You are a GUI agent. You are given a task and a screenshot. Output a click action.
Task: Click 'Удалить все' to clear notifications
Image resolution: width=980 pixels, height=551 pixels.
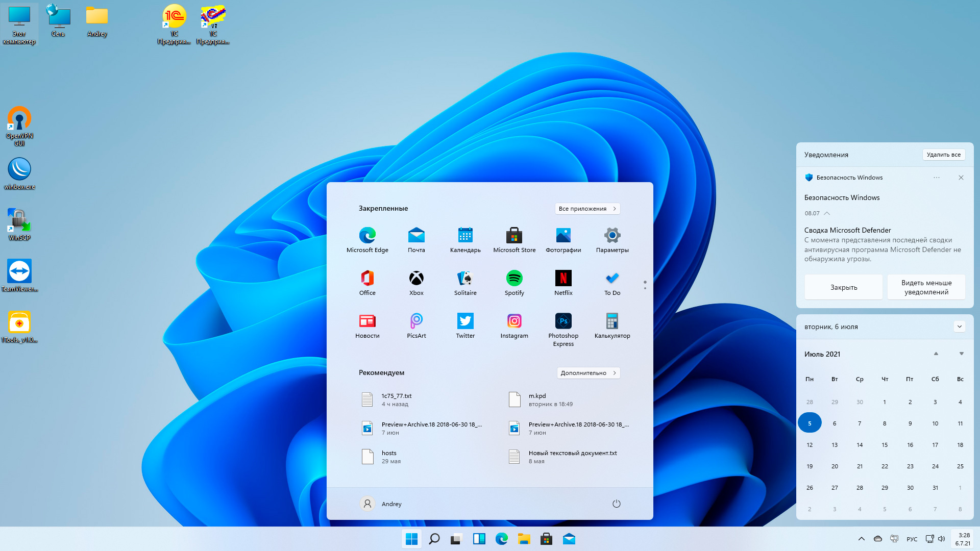(943, 155)
